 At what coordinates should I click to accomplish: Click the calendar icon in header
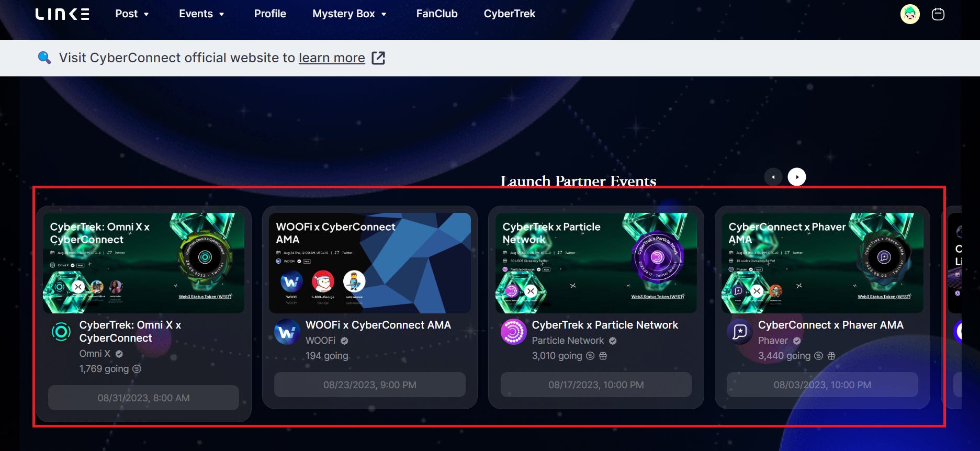[938, 14]
